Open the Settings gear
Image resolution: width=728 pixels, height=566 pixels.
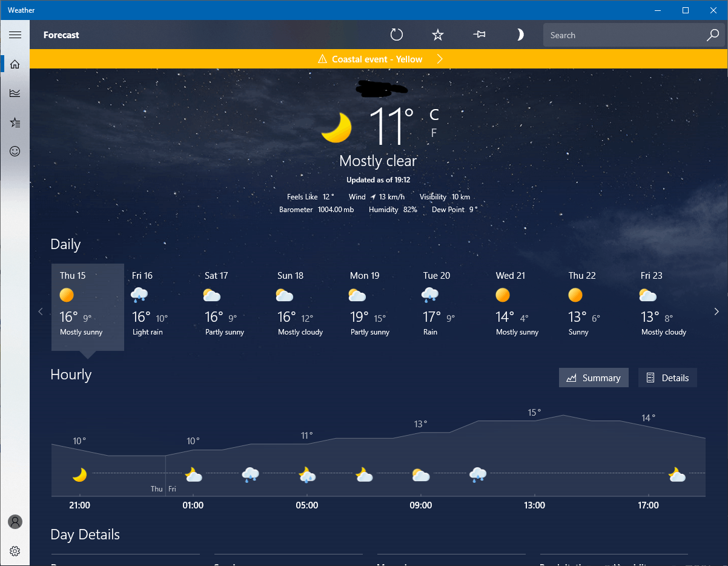15,551
